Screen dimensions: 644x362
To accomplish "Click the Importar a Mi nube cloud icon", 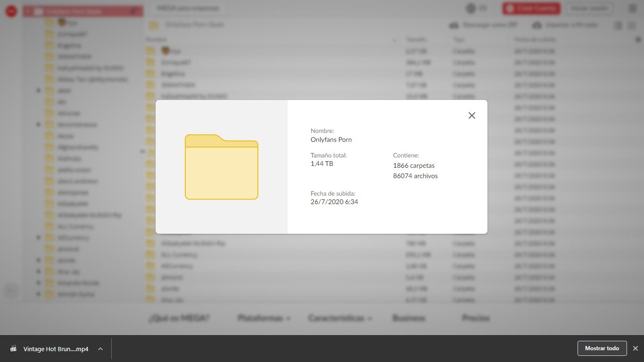I will [x=537, y=25].
